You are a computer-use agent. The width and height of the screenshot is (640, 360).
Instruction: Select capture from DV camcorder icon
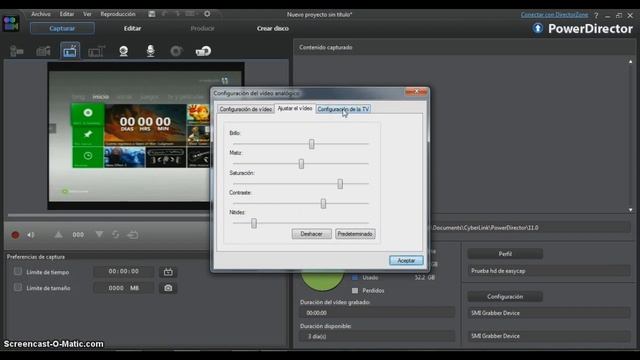17,51
